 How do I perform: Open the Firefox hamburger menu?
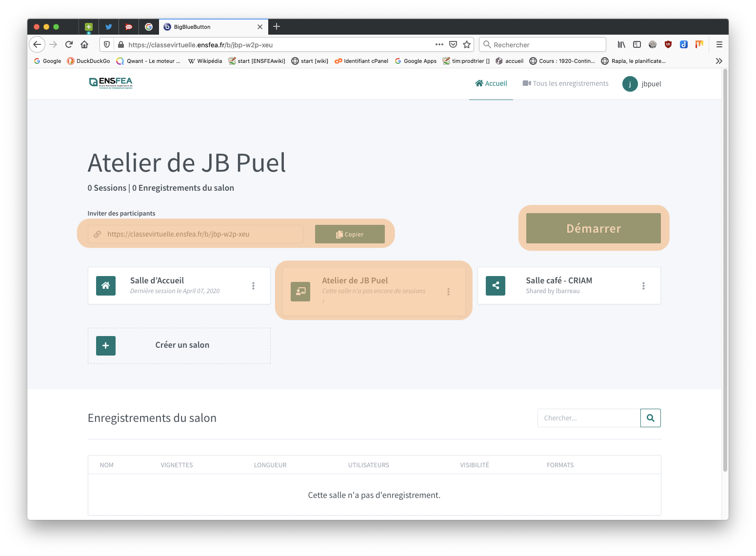pyautogui.click(x=719, y=44)
